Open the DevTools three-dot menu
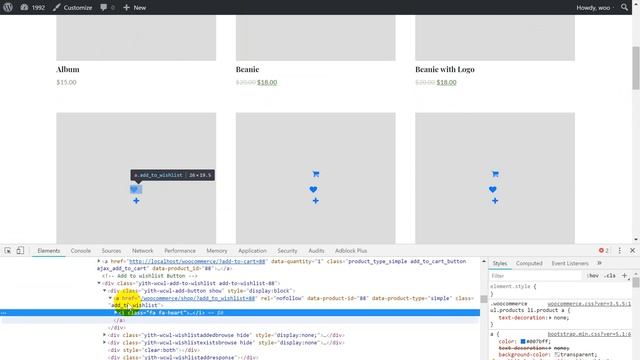 click(620, 251)
